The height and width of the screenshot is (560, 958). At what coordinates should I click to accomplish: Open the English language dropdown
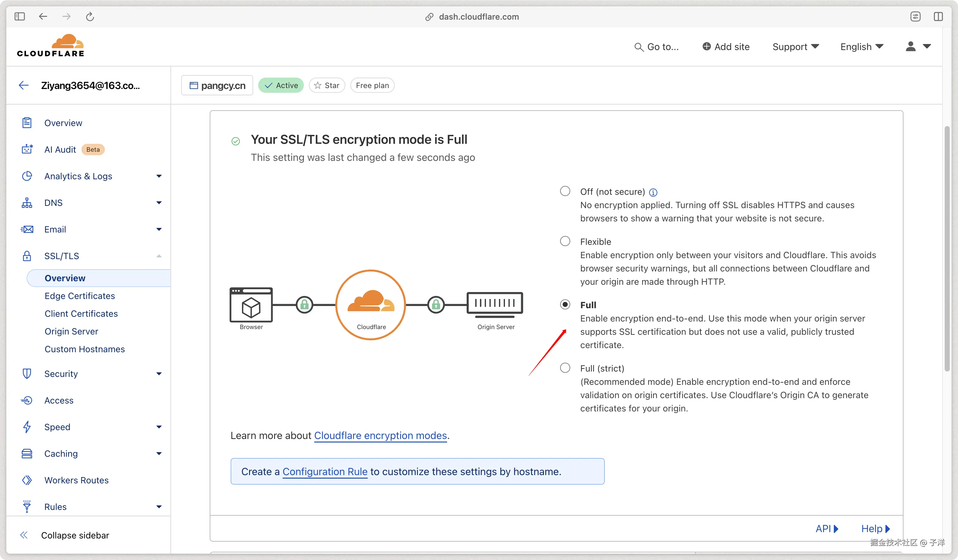(861, 47)
